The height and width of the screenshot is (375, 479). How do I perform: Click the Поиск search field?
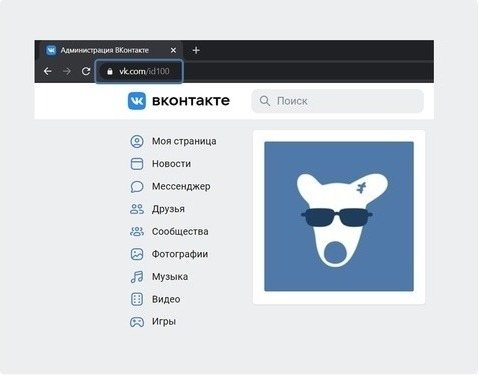pyautogui.click(x=337, y=101)
